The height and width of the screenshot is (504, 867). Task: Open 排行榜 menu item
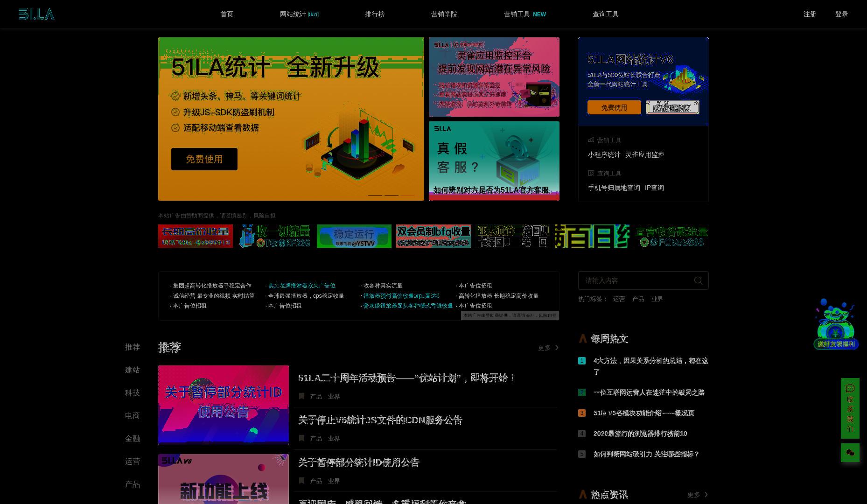(375, 14)
